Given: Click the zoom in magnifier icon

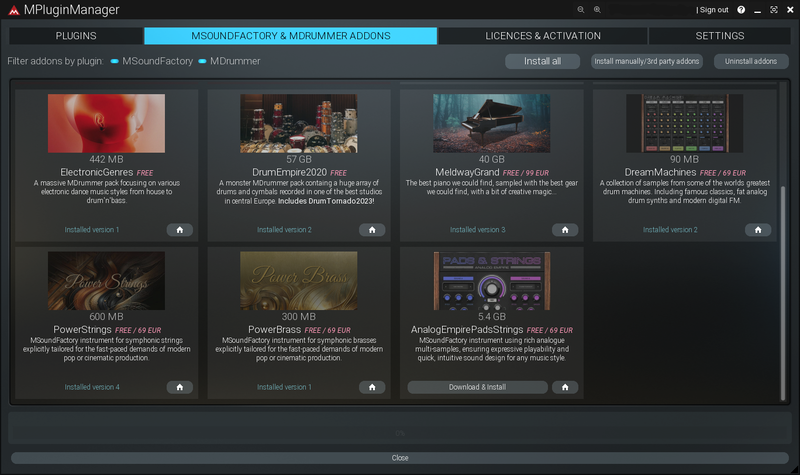Looking at the screenshot, I should tap(597, 10).
